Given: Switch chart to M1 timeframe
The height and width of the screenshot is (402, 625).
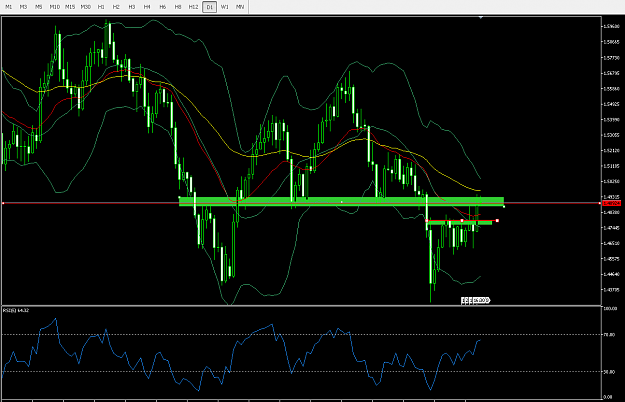Looking at the screenshot, I should click(8, 7).
